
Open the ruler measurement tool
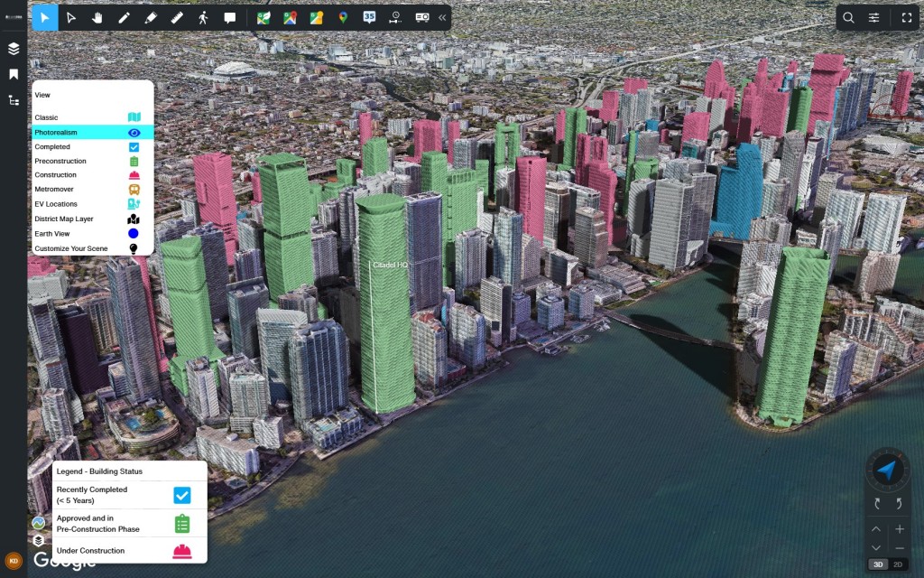175,17
